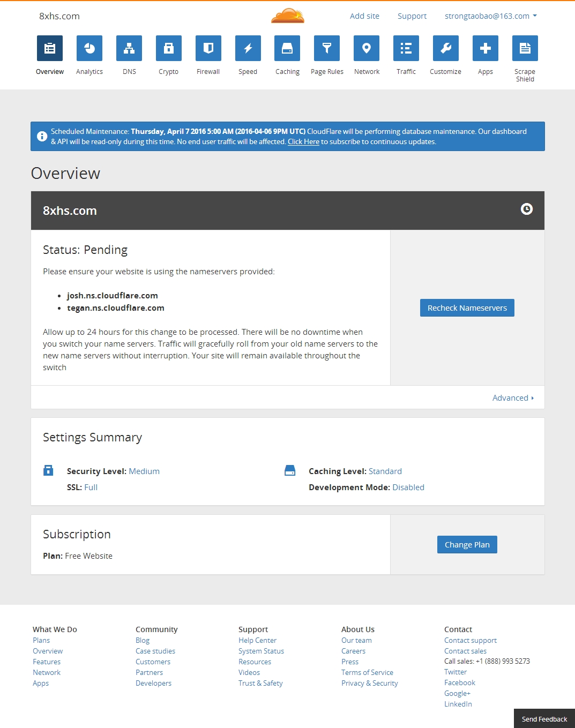Follow the Click Here maintenance link

tap(303, 142)
